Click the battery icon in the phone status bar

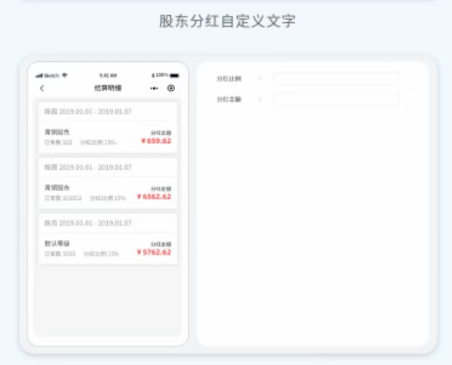tap(175, 75)
